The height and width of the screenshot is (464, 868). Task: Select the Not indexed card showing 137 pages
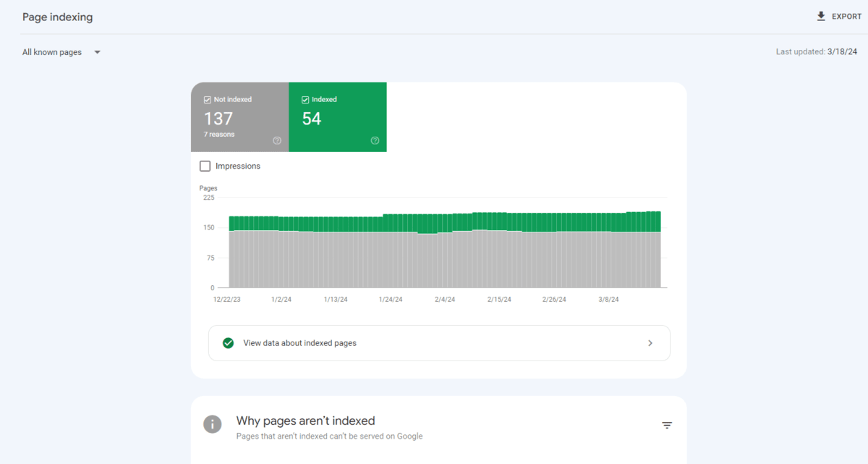tap(239, 117)
